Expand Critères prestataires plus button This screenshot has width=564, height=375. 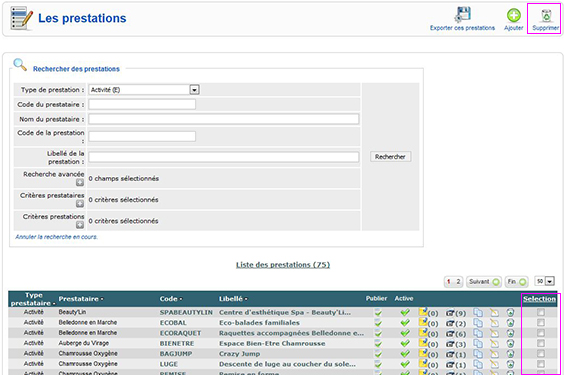(80, 204)
